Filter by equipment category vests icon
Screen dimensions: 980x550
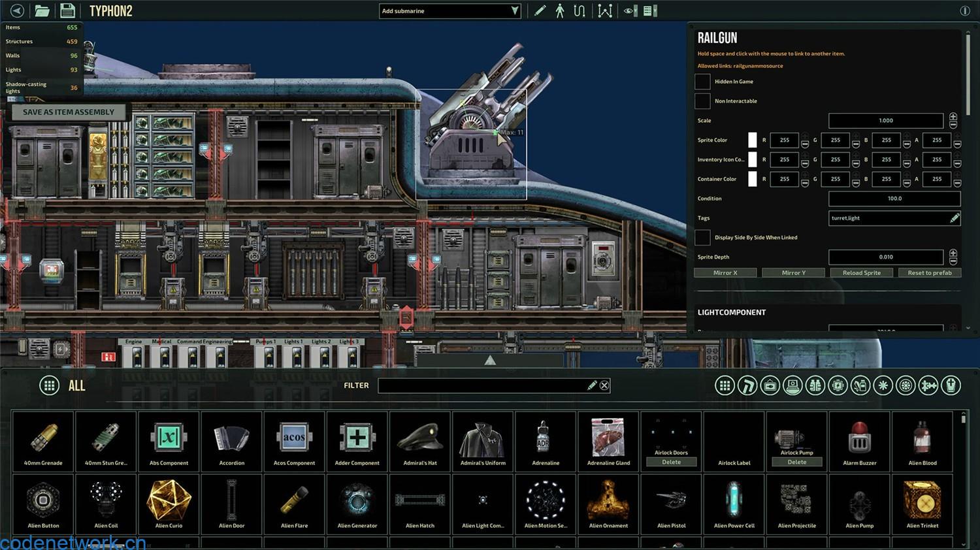click(815, 385)
